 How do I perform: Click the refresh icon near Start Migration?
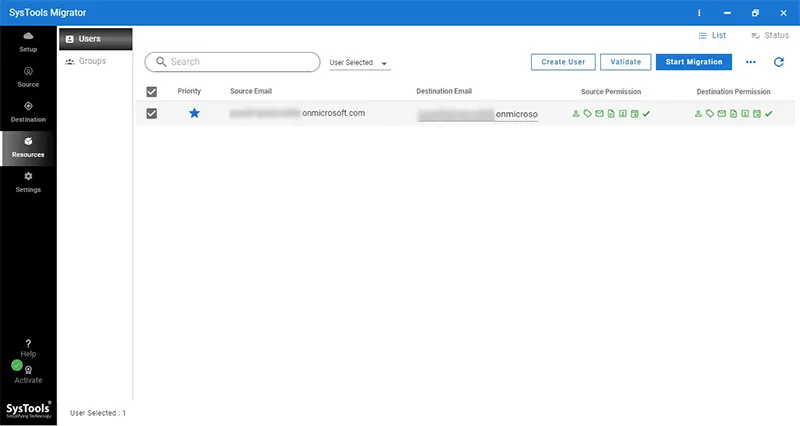pos(779,62)
